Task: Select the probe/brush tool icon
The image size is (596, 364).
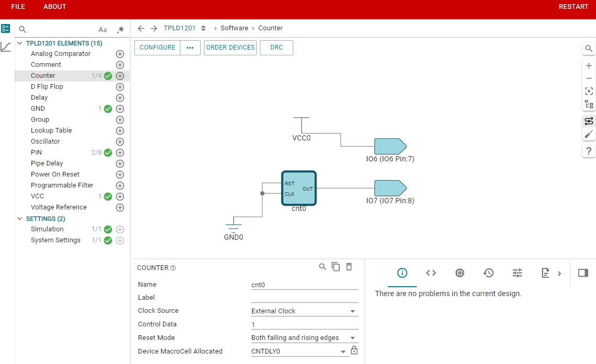Action: 588,134
